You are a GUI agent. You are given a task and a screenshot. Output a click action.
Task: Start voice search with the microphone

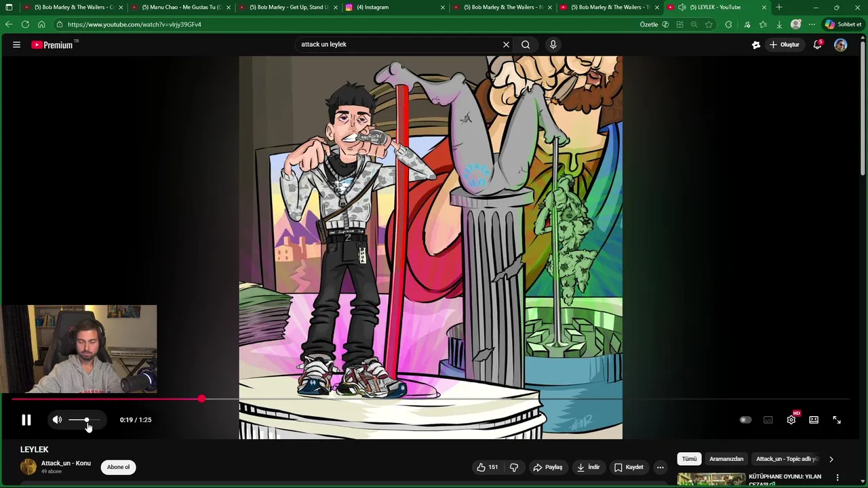click(x=553, y=45)
